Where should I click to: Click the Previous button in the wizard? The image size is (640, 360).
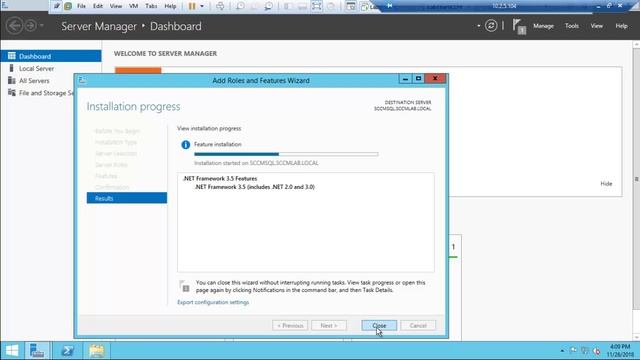[x=290, y=325]
